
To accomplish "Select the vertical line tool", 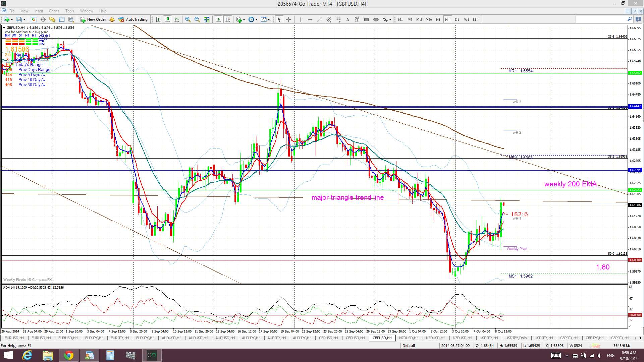I will (301, 19).
